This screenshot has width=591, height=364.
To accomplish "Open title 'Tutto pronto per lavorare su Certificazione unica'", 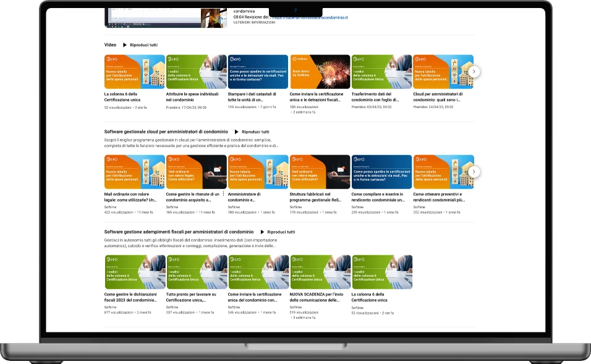I will (191, 297).
